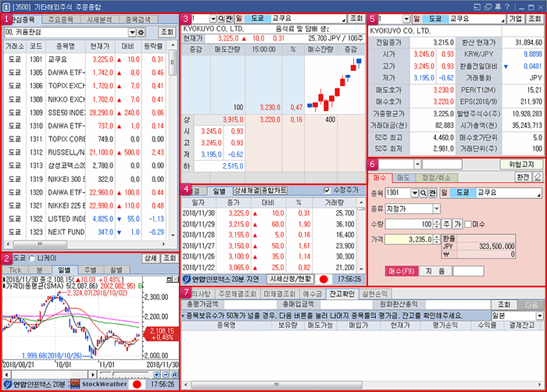Toggle the 수정주가 checkbox
The image size is (547, 392).
[327, 191]
